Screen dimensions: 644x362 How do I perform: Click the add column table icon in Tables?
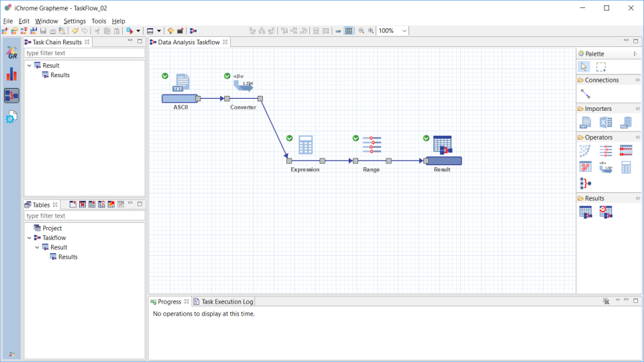pos(92,204)
